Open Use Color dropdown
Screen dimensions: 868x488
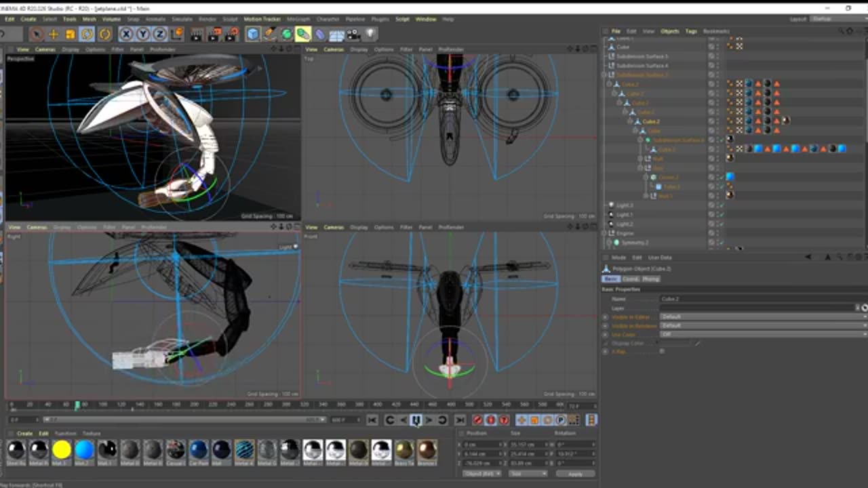click(764, 334)
